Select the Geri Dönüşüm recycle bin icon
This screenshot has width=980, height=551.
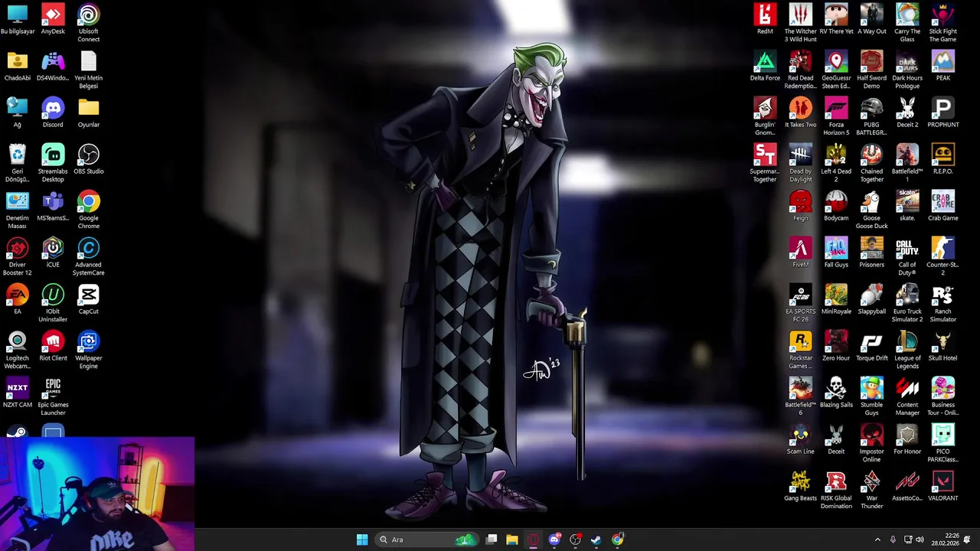[17, 163]
